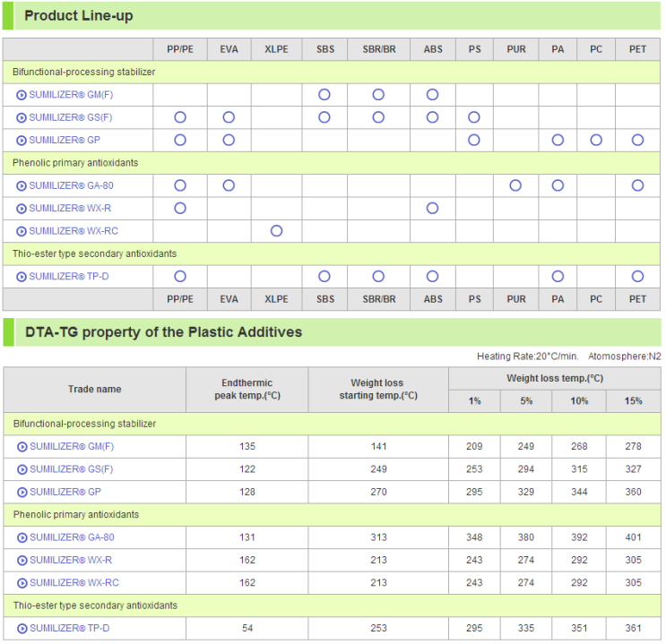Click arrow icon beside SUMILIZER TP-D in DTA-TG table
Viewport: 666px width, 644px height.
[x=22, y=629]
